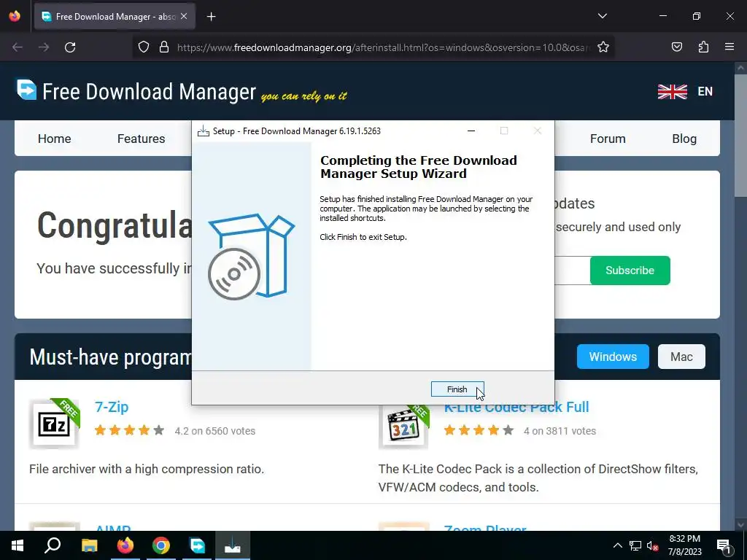Click the muted volume tray icon
747x560 pixels.
pyautogui.click(x=652, y=545)
